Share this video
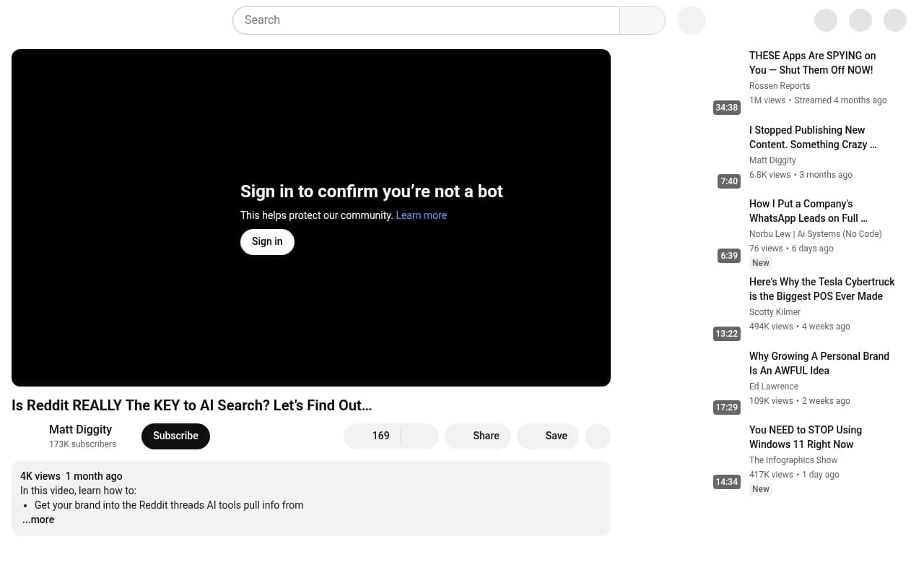 478,436
